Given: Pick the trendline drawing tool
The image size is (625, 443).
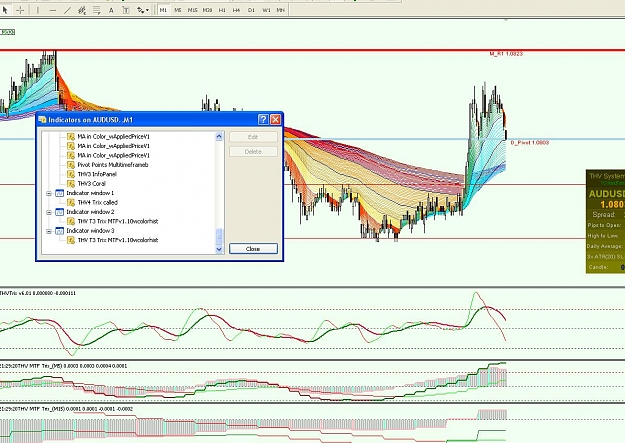Looking at the screenshot, I should [67, 10].
